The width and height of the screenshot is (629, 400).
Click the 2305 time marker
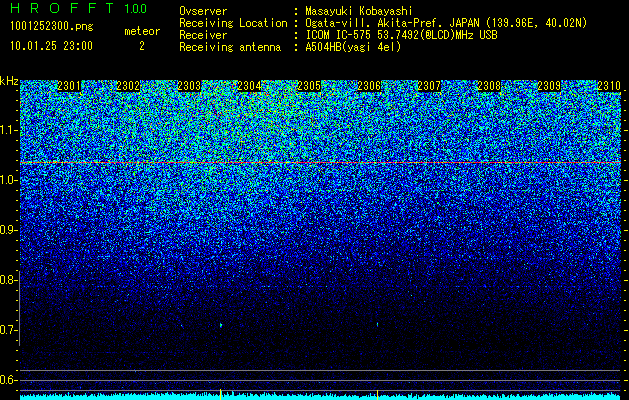[309, 86]
